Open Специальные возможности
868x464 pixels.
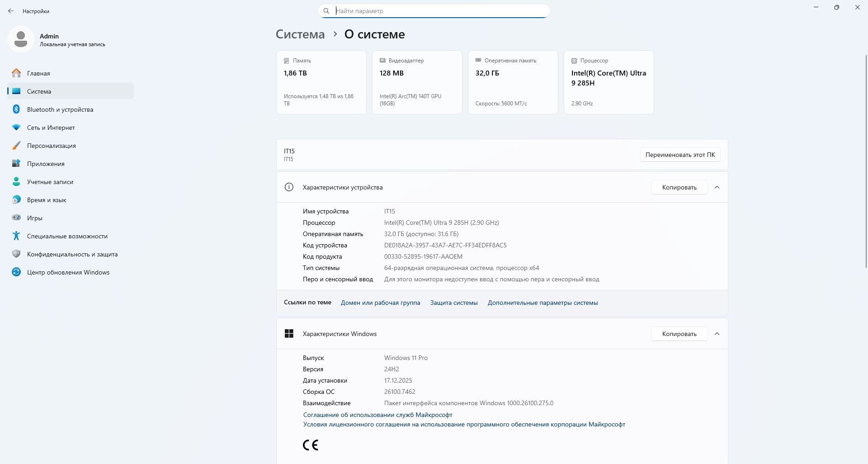click(71, 236)
